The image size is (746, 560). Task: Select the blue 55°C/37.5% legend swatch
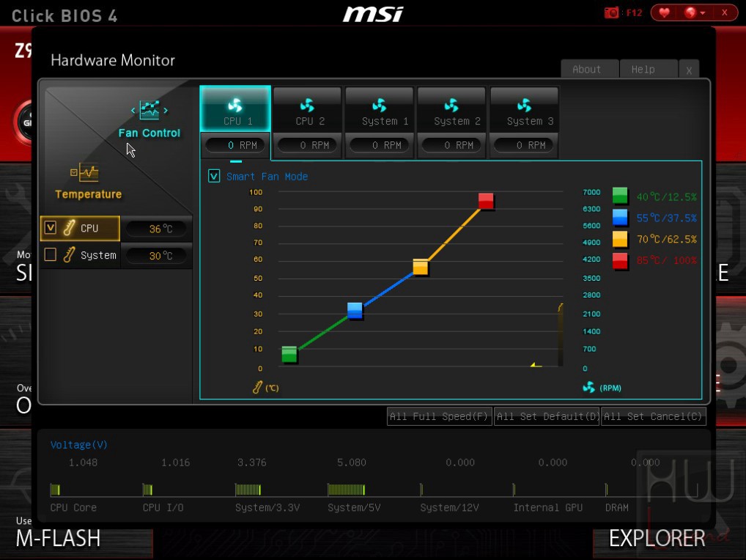click(x=620, y=217)
